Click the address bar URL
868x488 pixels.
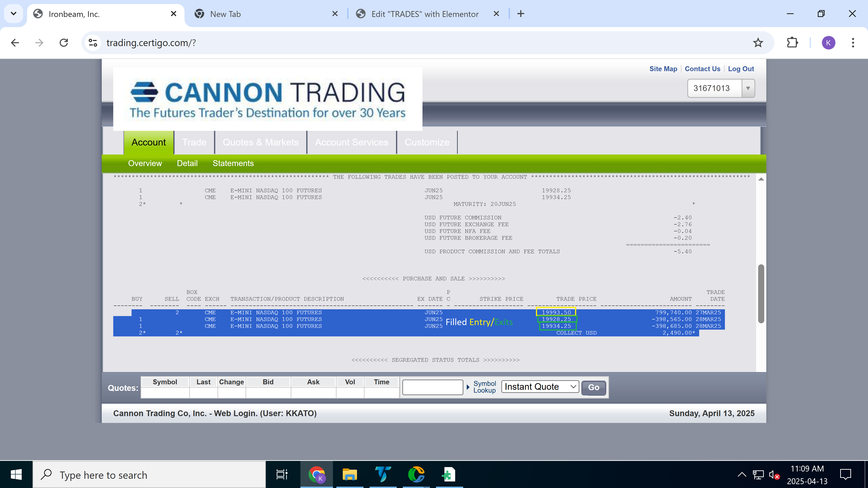(151, 43)
